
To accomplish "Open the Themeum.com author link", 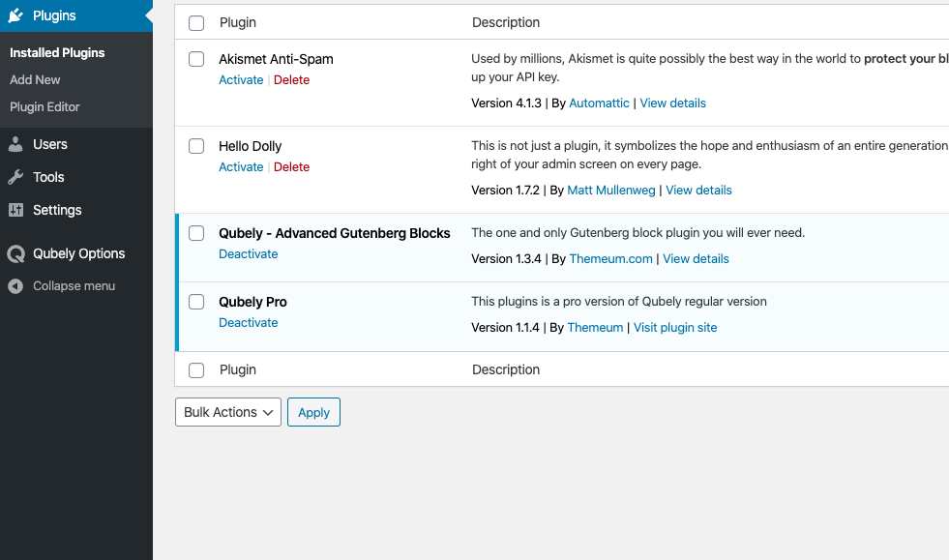I will pos(609,259).
